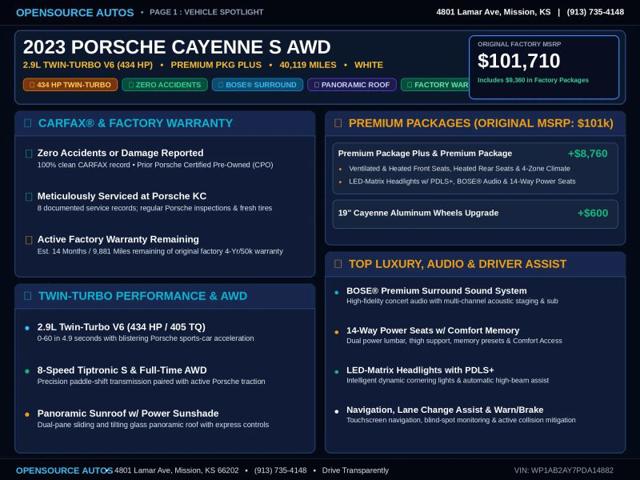Image resolution: width=640 pixels, height=480 pixels.
Task: Click the 40,119 MILES text in subtitle
Action: (x=308, y=65)
